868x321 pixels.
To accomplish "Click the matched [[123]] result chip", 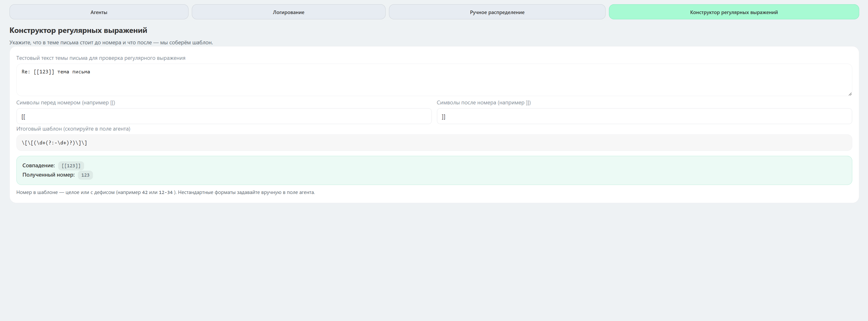I will click(71, 166).
